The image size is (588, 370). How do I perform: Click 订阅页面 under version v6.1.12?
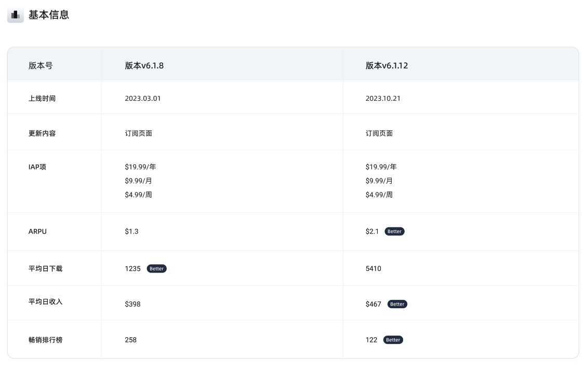tap(379, 133)
